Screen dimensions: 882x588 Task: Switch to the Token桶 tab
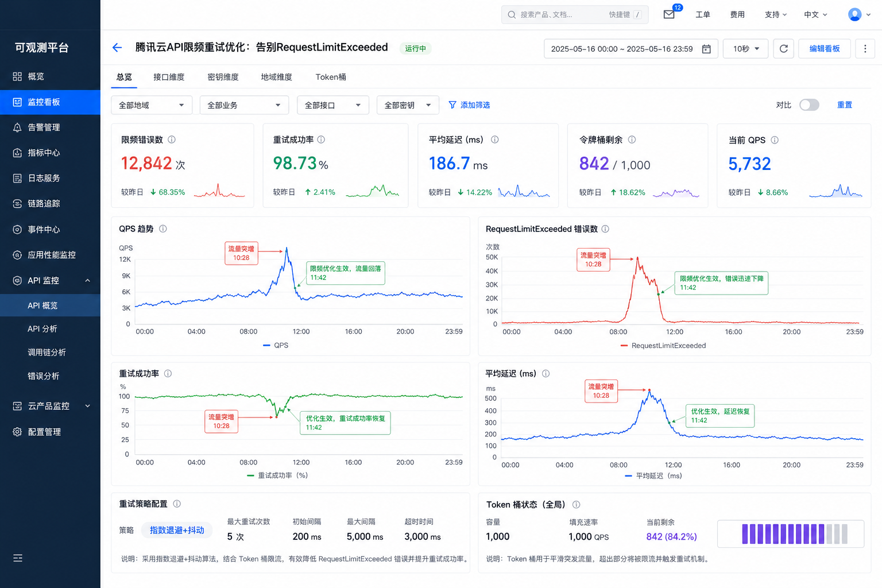331,77
